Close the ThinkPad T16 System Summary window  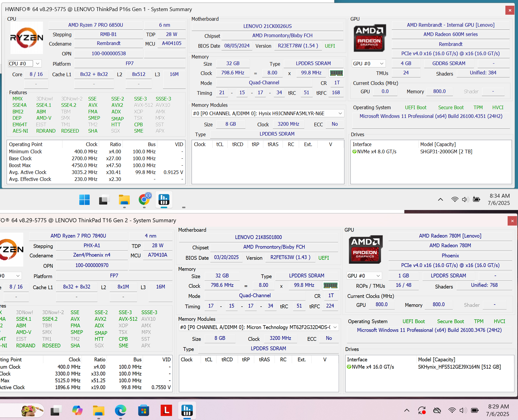click(x=512, y=221)
